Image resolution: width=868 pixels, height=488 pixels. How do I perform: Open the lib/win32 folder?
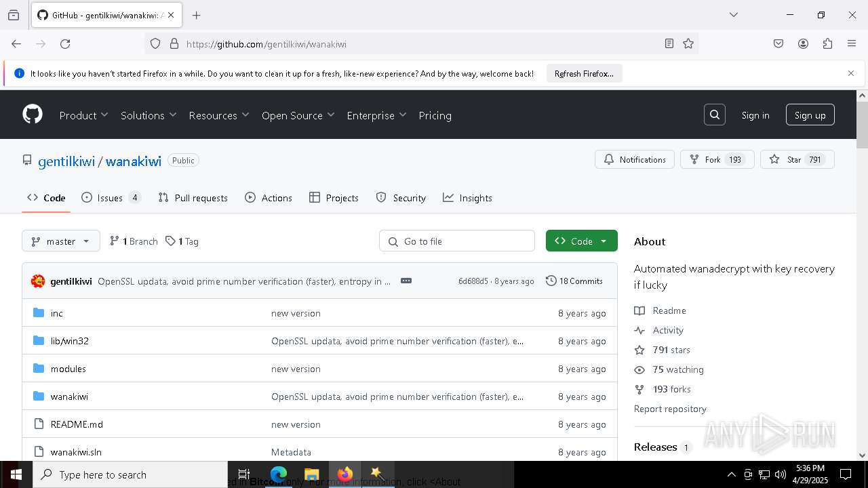[x=70, y=341]
